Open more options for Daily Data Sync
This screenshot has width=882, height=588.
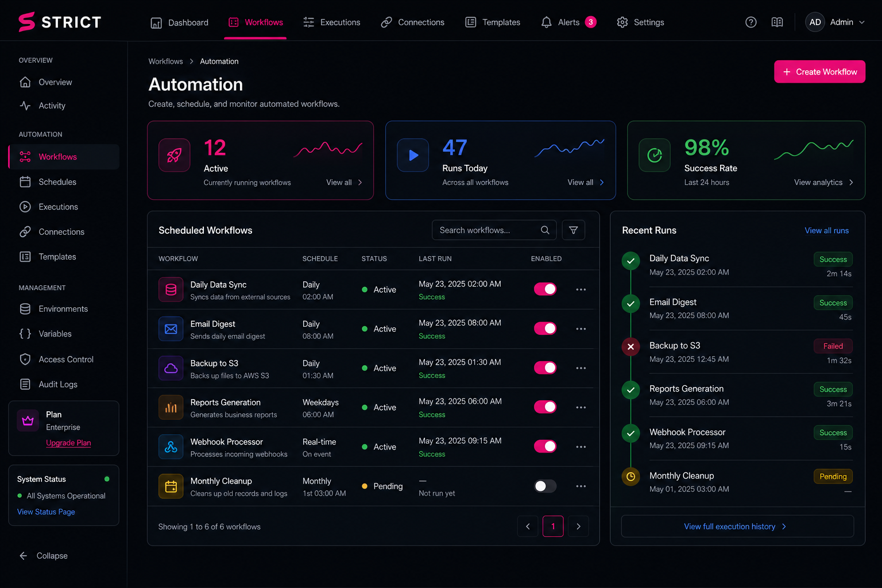(581, 289)
